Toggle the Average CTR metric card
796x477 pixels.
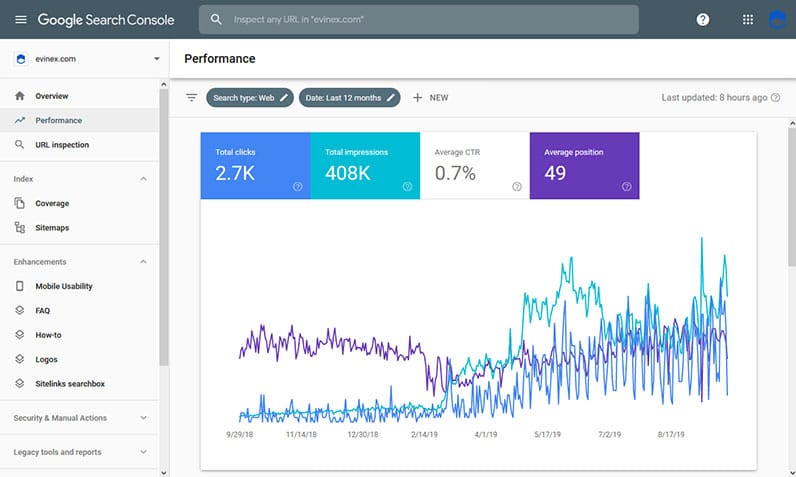pyautogui.click(x=475, y=165)
